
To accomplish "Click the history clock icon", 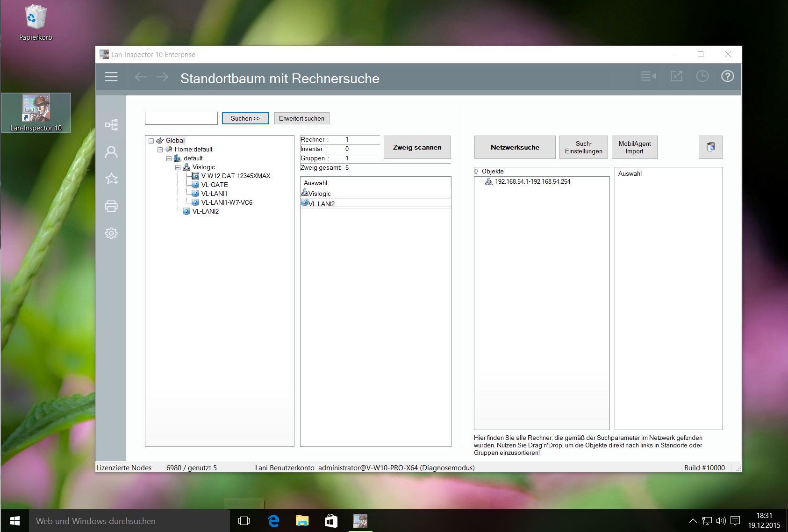I will [702, 76].
